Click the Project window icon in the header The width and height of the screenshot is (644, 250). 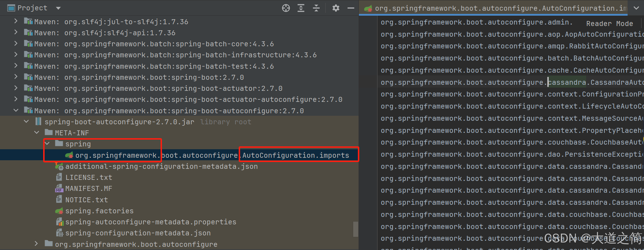(x=11, y=8)
